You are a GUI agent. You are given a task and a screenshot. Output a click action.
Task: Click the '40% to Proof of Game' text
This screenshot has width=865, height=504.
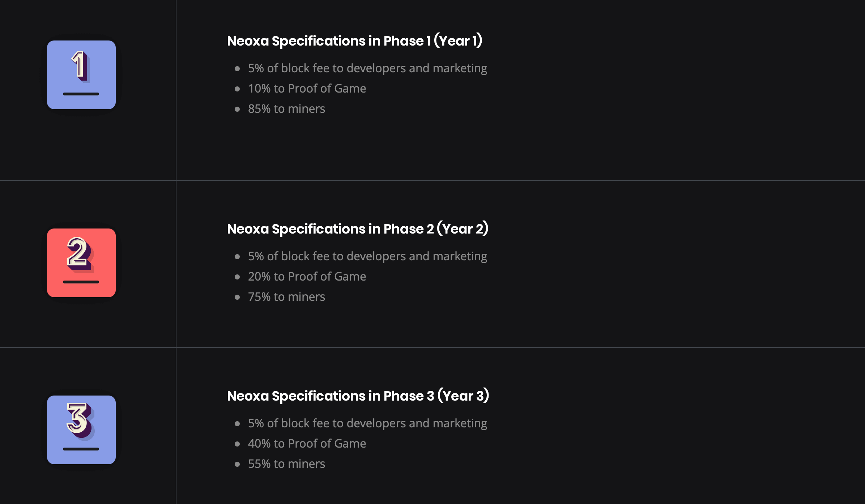307,444
